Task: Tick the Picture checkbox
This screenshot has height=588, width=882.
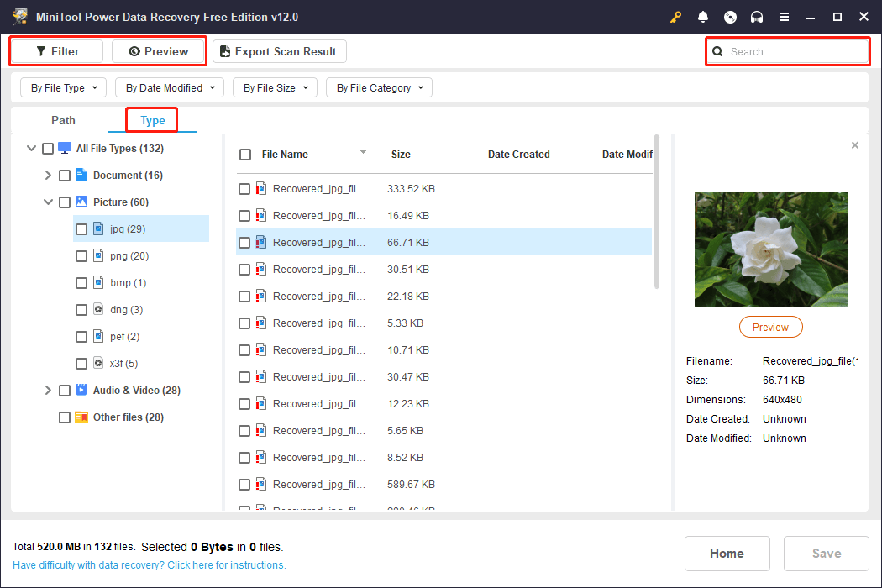Action: point(65,202)
